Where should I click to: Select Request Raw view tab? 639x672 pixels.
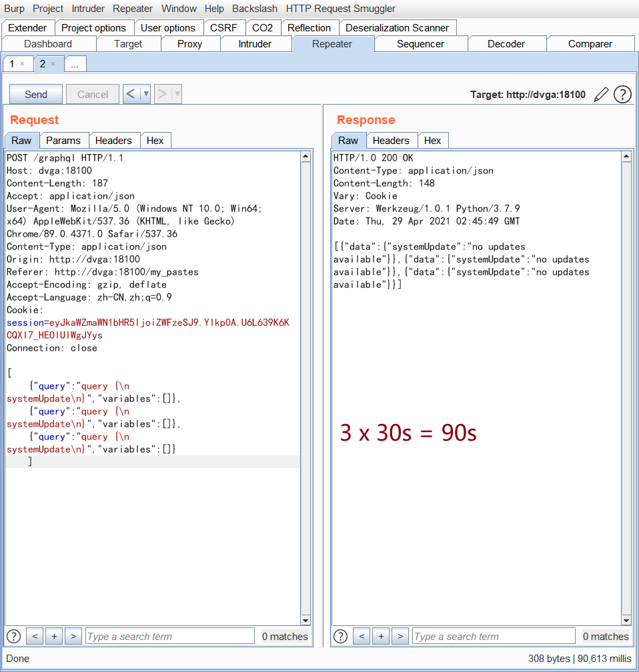click(21, 141)
